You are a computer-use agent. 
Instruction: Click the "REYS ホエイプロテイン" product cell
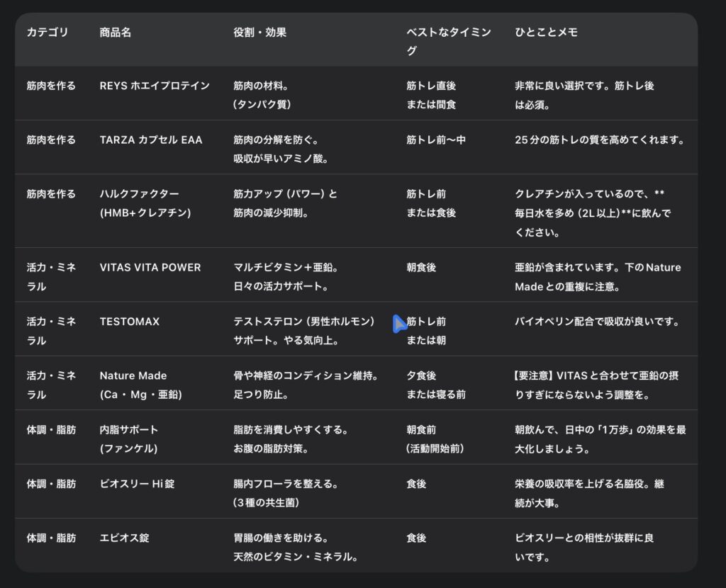pyautogui.click(x=155, y=86)
